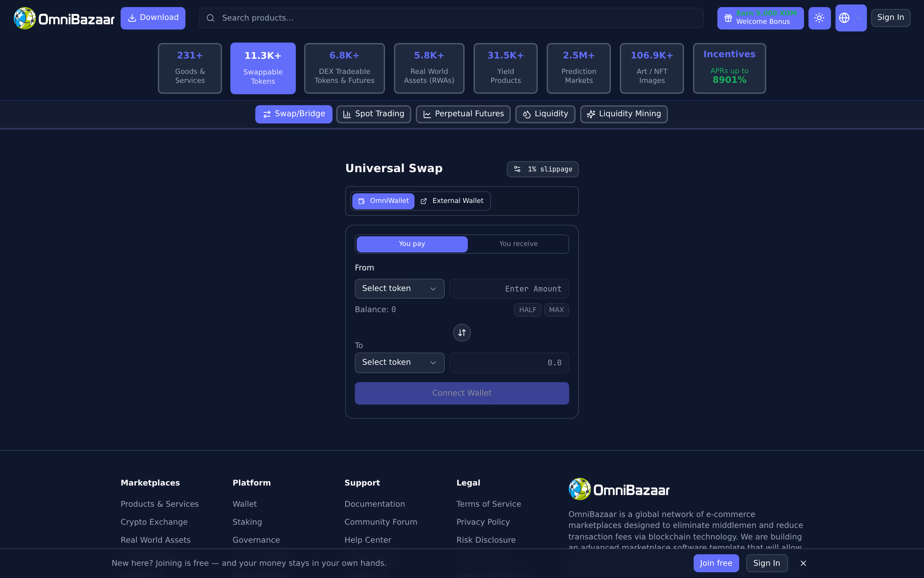
Task: Click Sign In in the bottom banner
Action: pyautogui.click(x=767, y=564)
